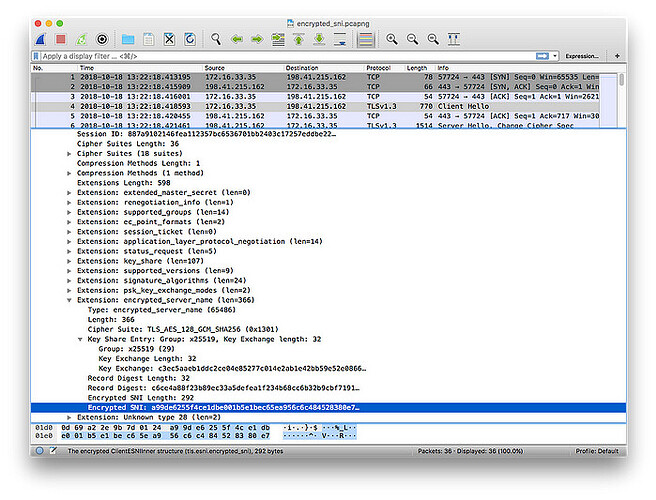The height and width of the screenshot is (500, 656).
Task: Go forward to next packet arrow
Action: click(x=257, y=39)
